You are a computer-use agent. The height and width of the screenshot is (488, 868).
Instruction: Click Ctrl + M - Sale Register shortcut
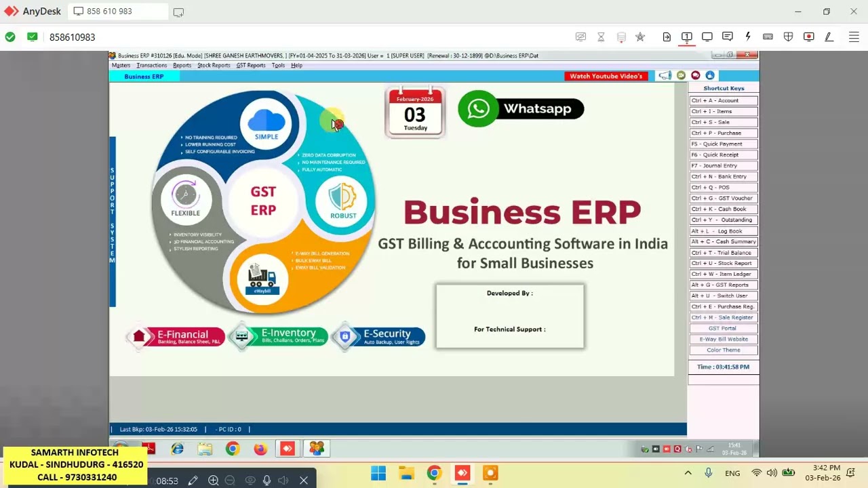724,317
